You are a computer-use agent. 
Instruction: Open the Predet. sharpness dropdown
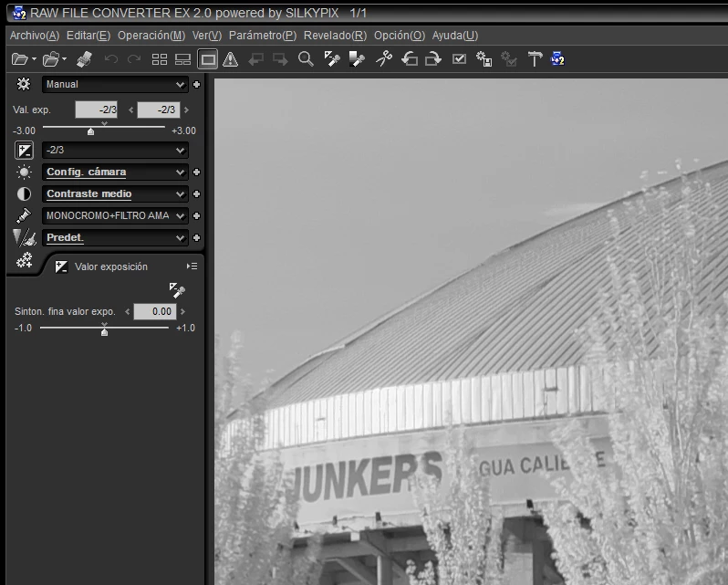click(x=115, y=237)
